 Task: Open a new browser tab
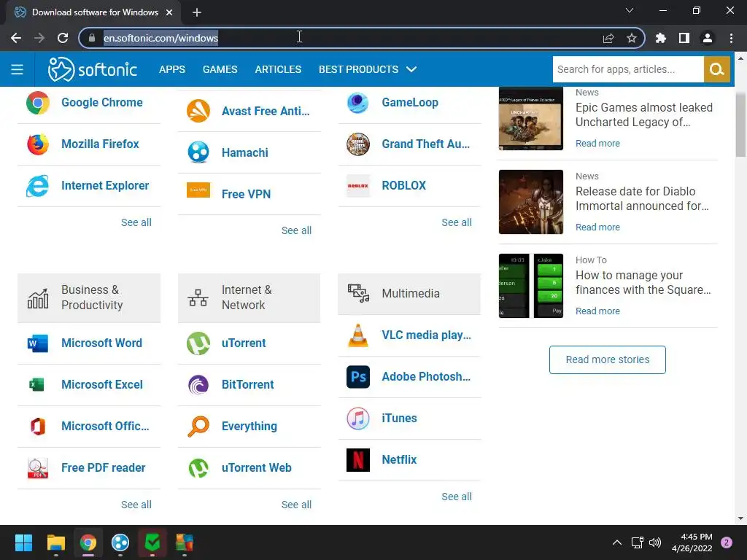(x=197, y=12)
